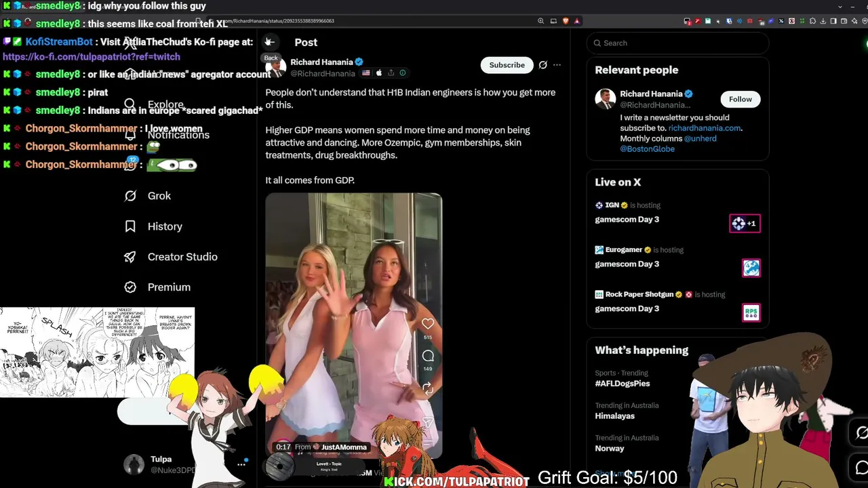Open Premium in the sidebar menu
This screenshot has height=488, width=868.
coord(169,287)
